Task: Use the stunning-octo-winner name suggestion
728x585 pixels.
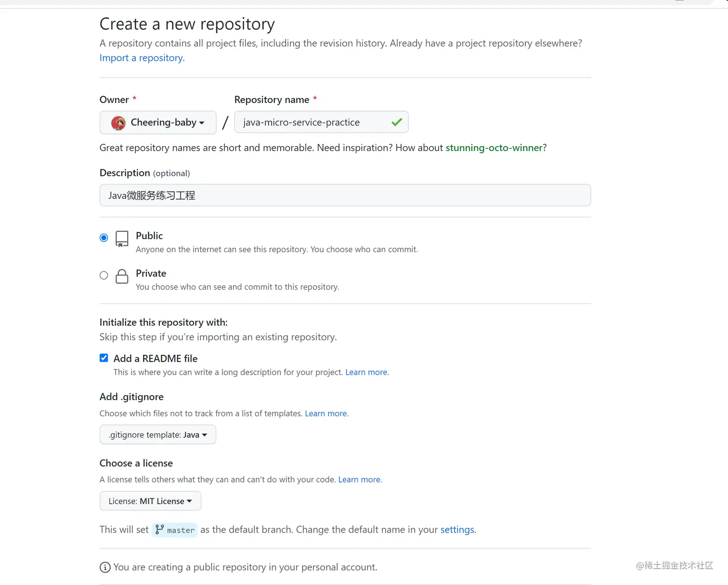Action: coord(494,148)
